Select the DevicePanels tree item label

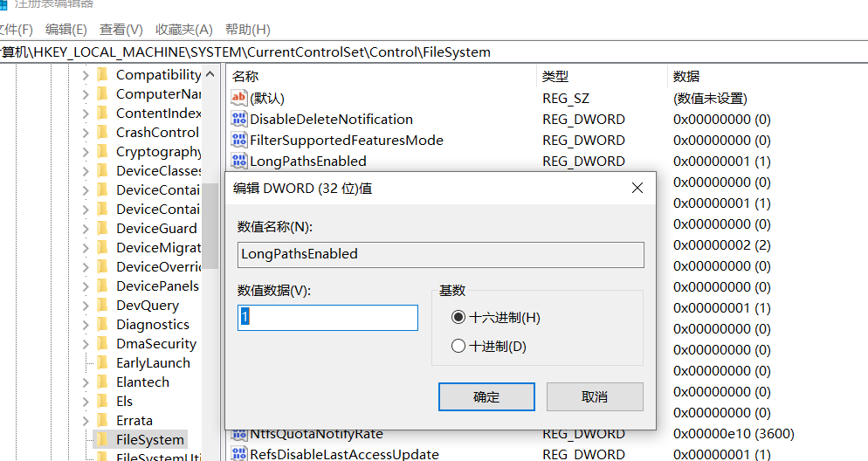[x=158, y=286]
